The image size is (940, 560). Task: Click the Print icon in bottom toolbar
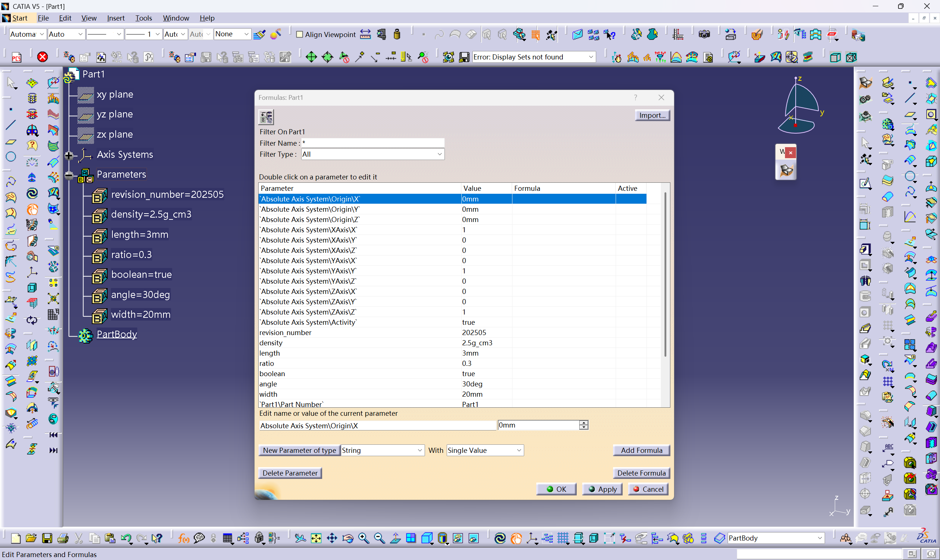[63, 538]
